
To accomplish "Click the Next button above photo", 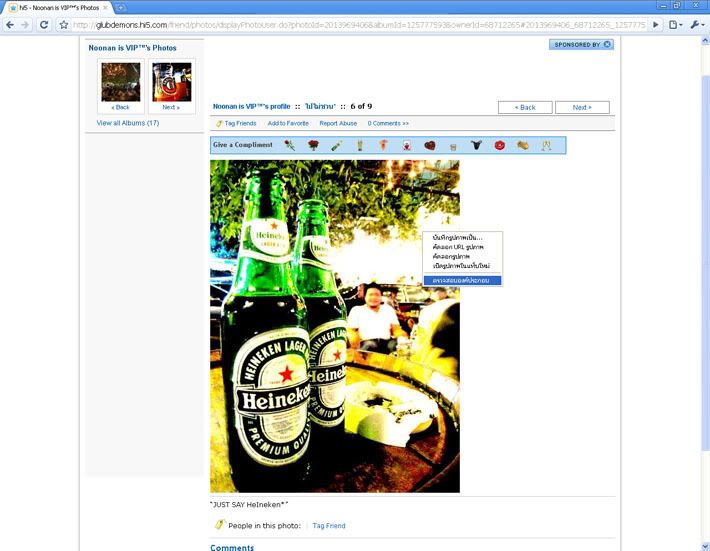I will [582, 107].
